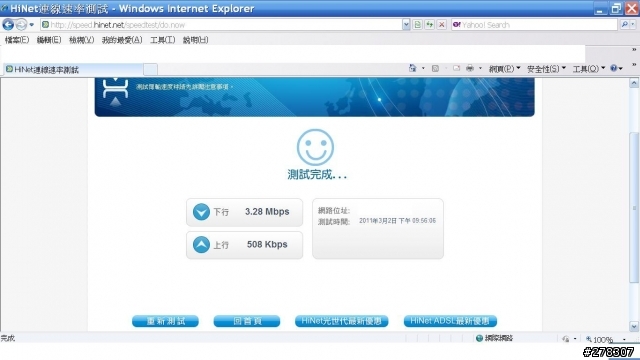Open the recent pages dropdown beside Forward

coord(32,25)
